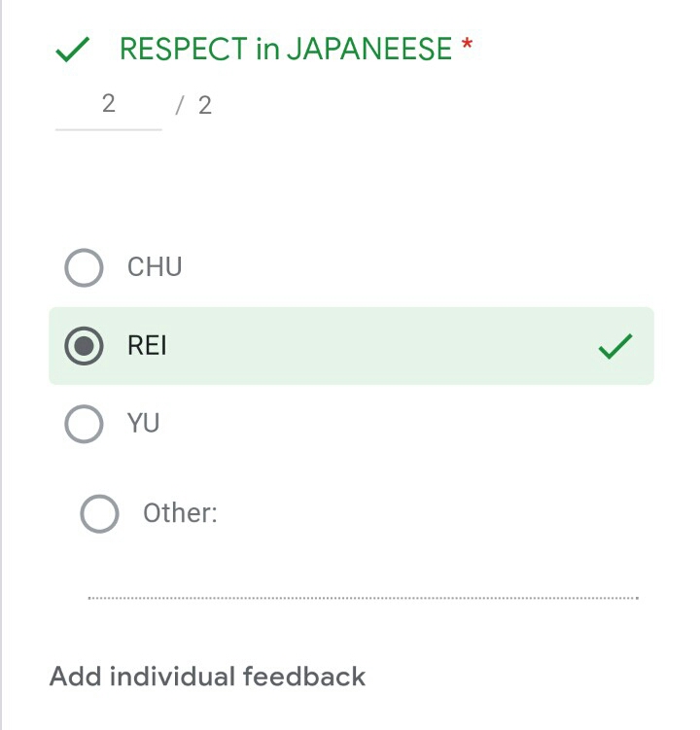This screenshot has width=700, height=730.
Task: Select the REI radio button
Action: click(x=84, y=346)
